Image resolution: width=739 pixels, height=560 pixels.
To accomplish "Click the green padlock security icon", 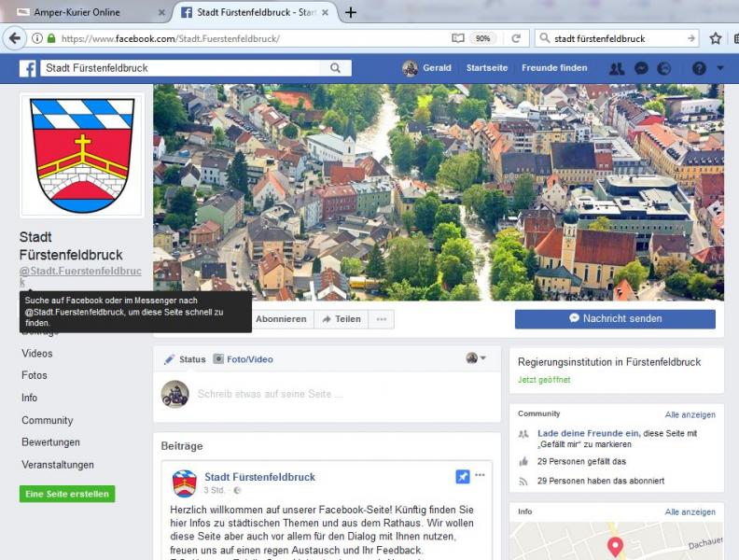I will 51,38.
